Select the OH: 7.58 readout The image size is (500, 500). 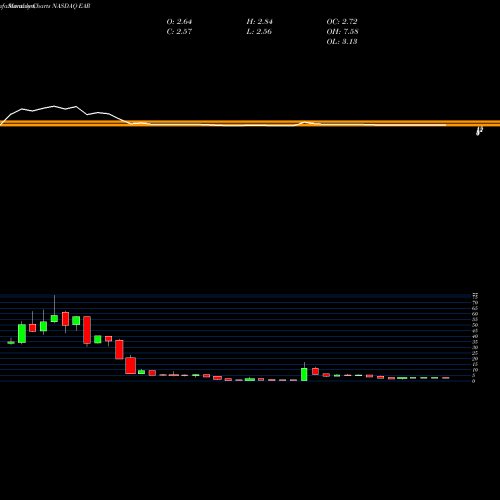coord(342,32)
